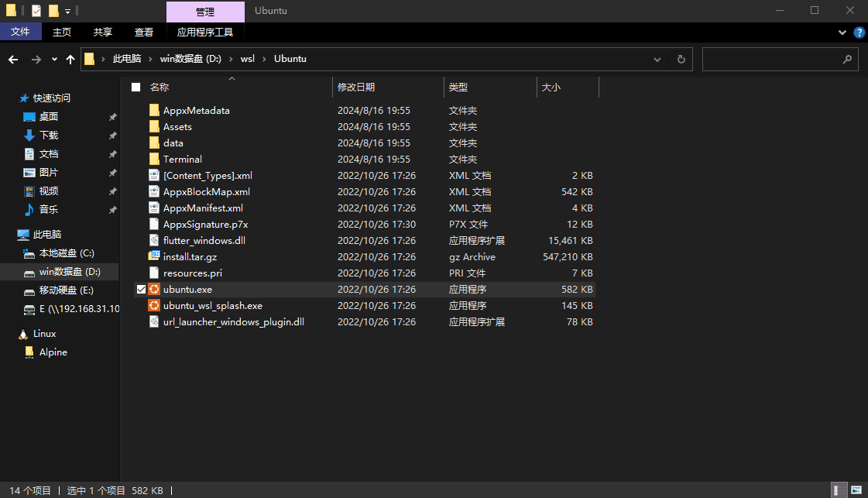Click the resources.pri file icon
Viewport: 868px width, 498px height.
click(154, 273)
